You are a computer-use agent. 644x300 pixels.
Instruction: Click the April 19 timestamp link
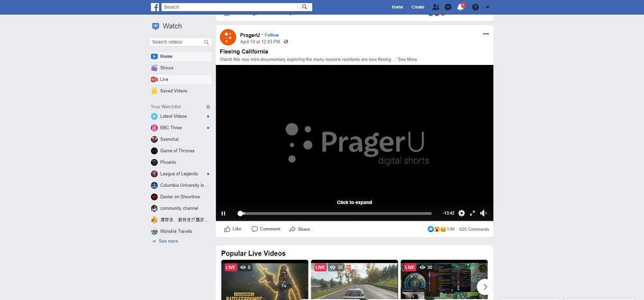(x=260, y=42)
